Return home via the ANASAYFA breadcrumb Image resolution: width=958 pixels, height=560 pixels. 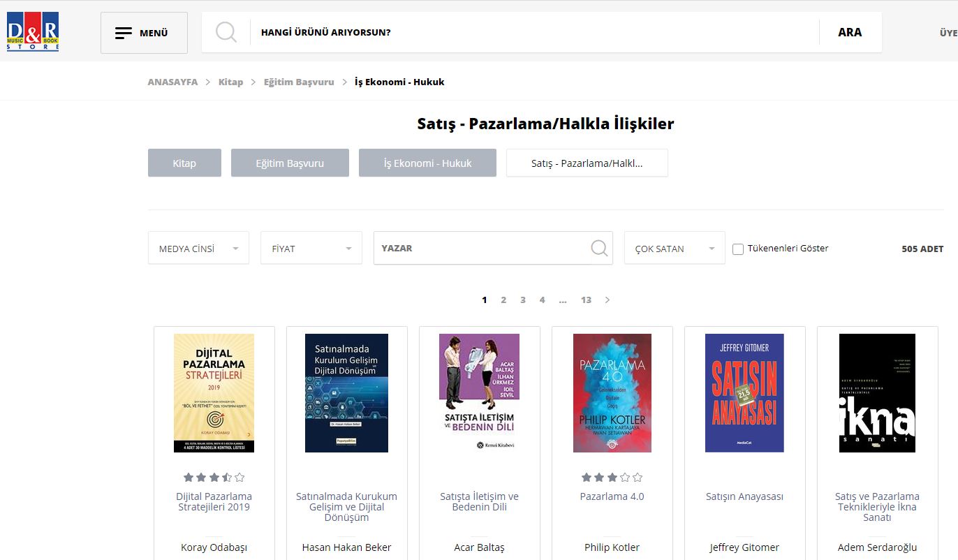tap(172, 82)
